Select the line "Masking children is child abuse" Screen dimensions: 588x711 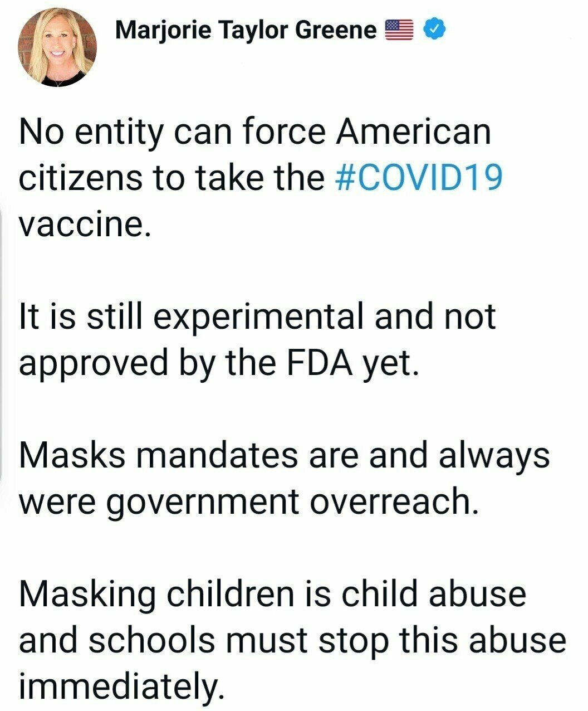(273, 593)
